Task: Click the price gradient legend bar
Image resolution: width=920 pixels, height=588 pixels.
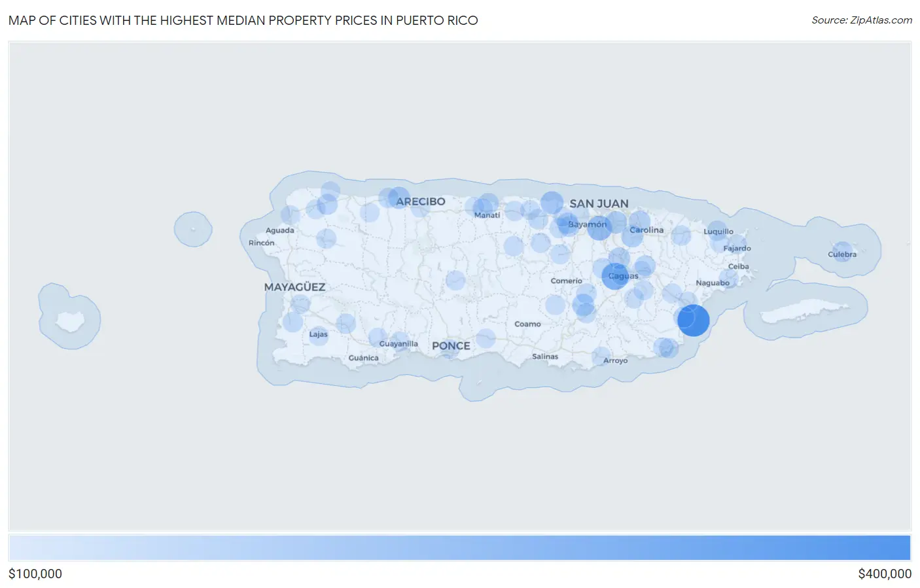Action: [x=460, y=548]
